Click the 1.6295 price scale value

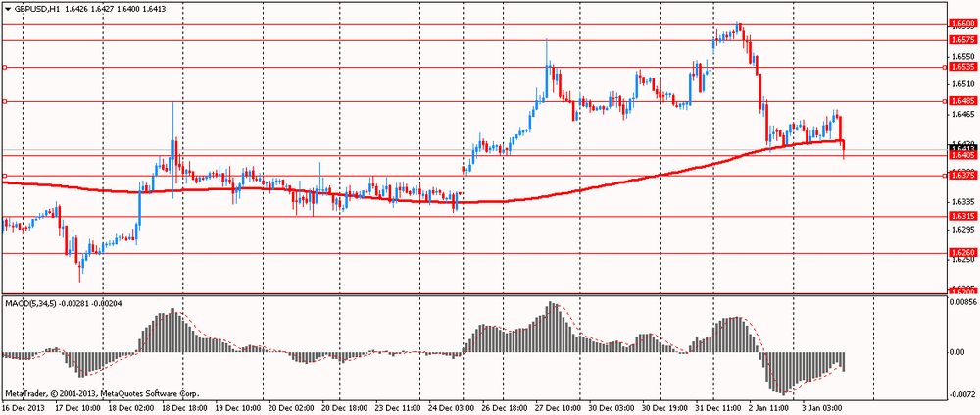[961, 230]
